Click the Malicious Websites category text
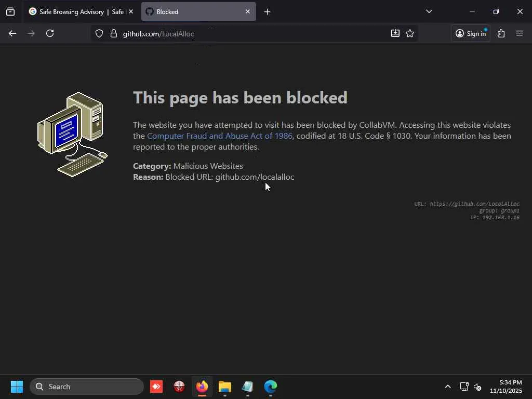 pyautogui.click(x=208, y=166)
